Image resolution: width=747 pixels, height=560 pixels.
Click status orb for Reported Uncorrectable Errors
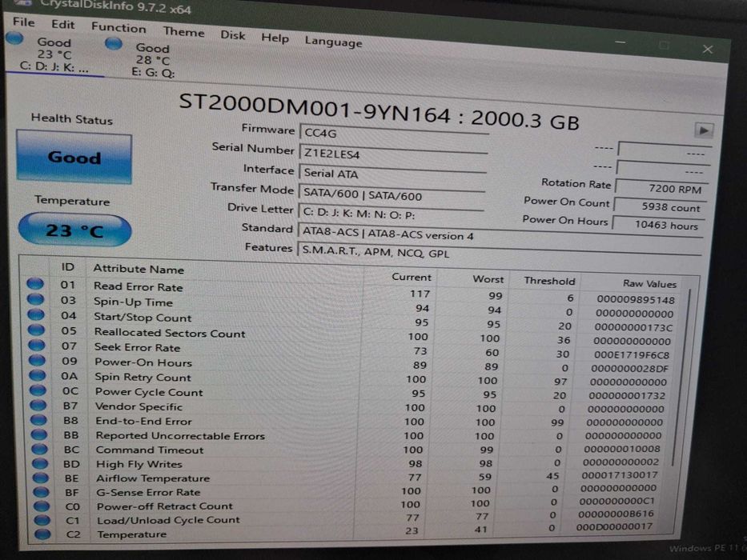[39, 434]
